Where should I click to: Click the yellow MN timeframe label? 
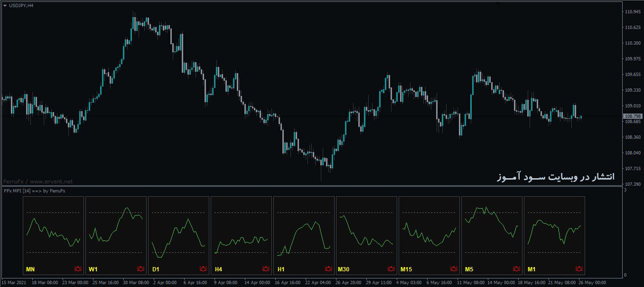click(x=30, y=270)
